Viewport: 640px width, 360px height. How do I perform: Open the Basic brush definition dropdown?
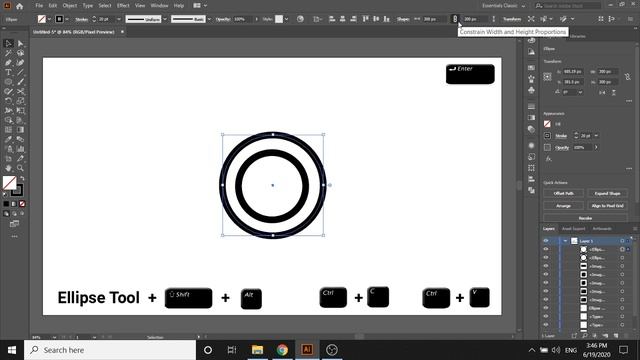coord(209,19)
